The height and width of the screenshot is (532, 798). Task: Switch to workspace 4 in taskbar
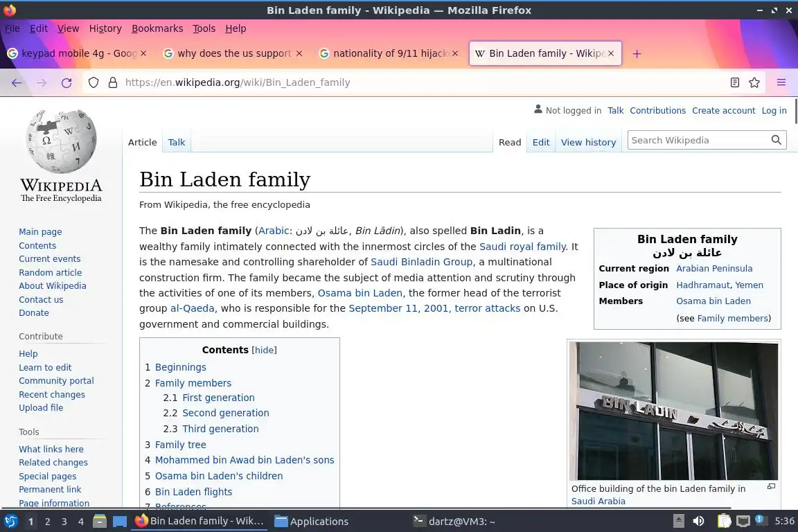(x=80, y=522)
